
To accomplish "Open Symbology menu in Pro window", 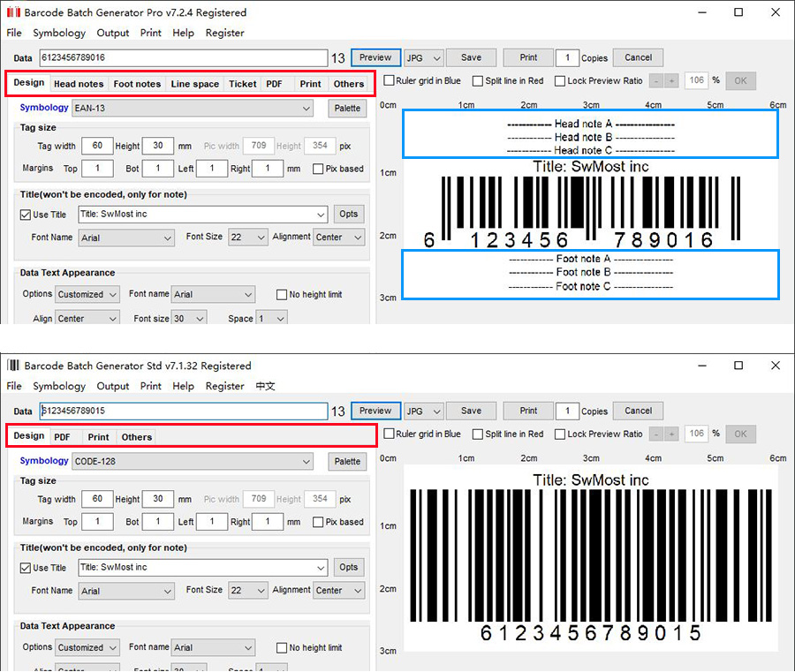I will (x=59, y=33).
